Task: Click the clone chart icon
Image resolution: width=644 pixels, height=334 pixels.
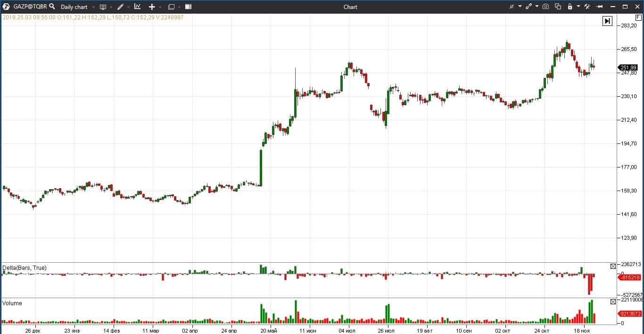Action: click(557, 7)
